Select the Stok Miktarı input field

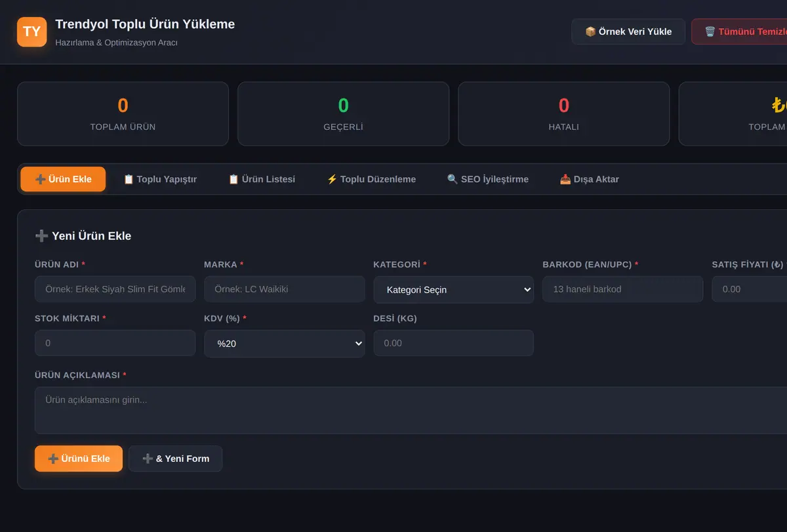[x=115, y=343]
